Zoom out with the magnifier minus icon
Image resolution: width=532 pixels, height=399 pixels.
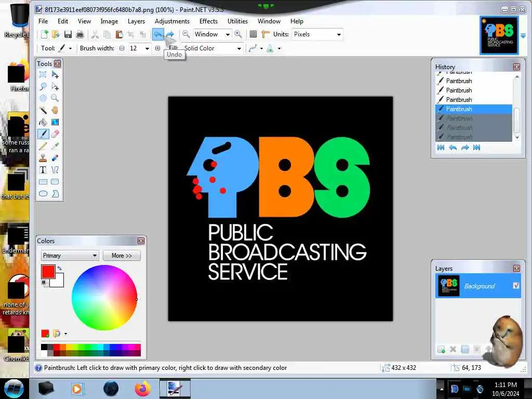[x=186, y=34]
